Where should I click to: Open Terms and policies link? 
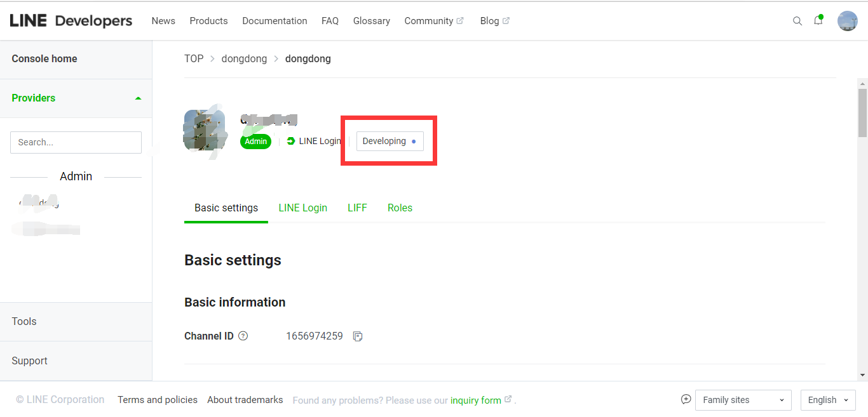[x=158, y=400]
